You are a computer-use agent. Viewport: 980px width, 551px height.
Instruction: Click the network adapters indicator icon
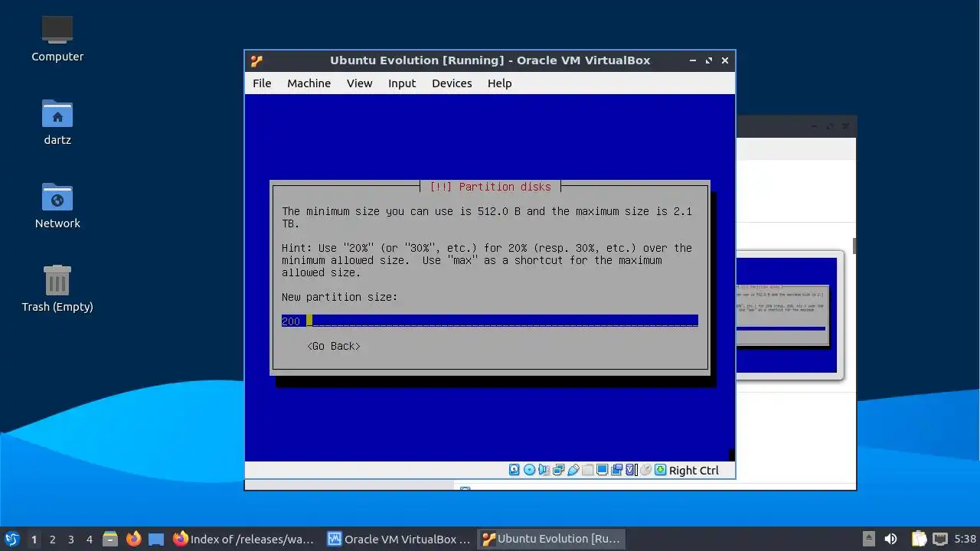[558, 470]
